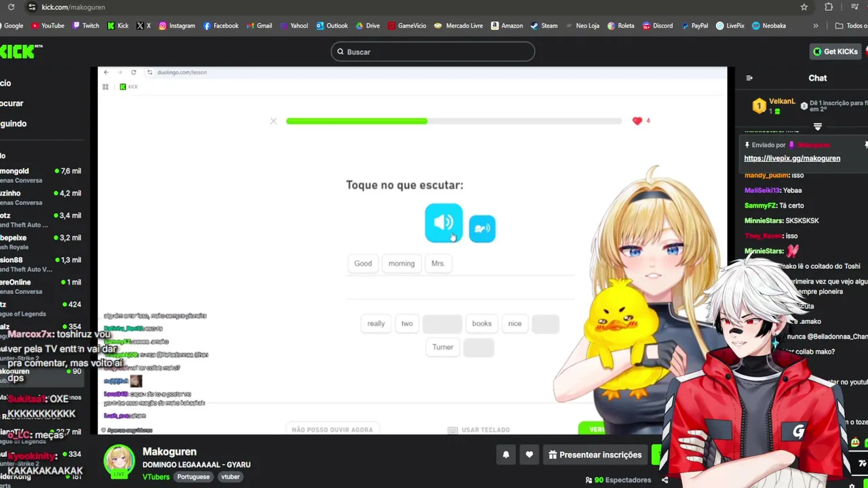868x488 pixels.
Task: Remove the placed word "morning"
Action: click(401, 264)
